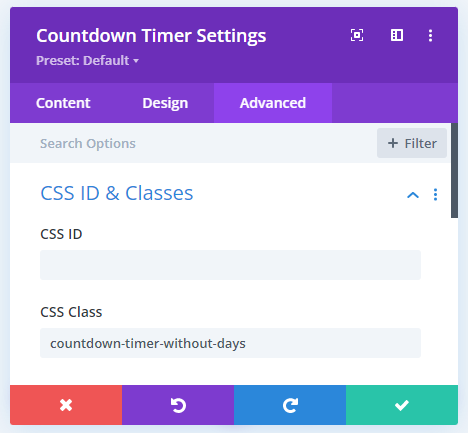Click the snap-to-sidebar layout icon
Viewport: 468px width, 433px height.
click(397, 35)
